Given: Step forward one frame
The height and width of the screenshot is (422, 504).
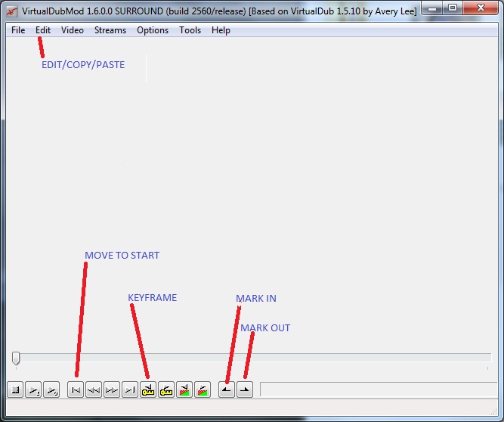Looking at the screenshot, I should (x=112, y=389).
